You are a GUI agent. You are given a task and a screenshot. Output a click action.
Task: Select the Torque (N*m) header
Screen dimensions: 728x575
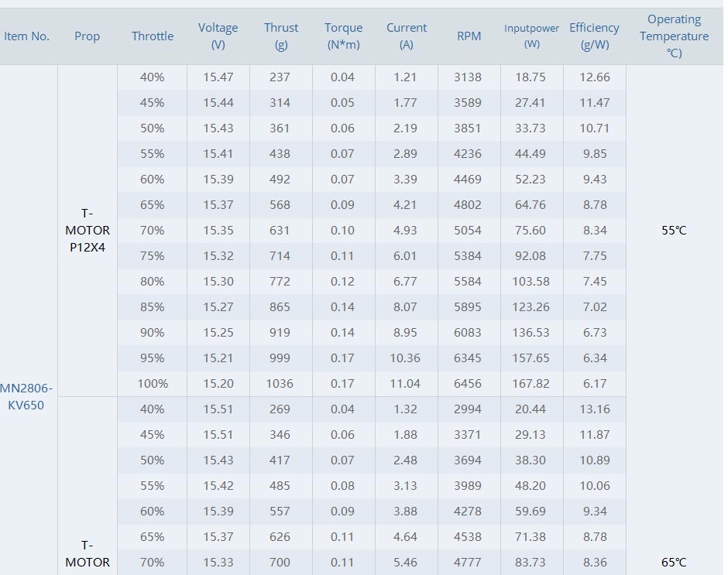point(344,36)
